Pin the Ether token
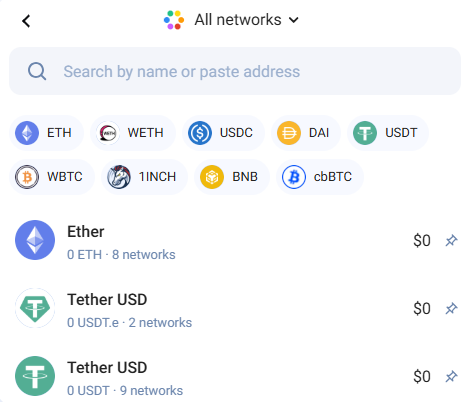 (451, 240)
